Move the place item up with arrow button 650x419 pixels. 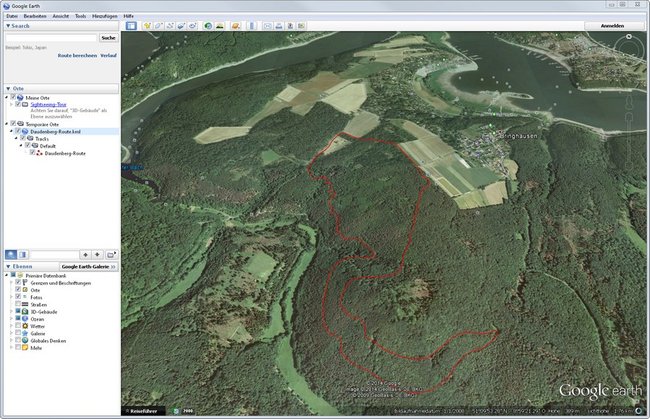[x=85, y=254]
